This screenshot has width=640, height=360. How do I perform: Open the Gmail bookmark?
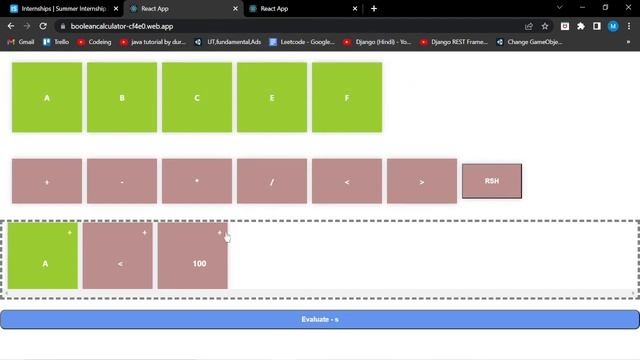[21, 42]
